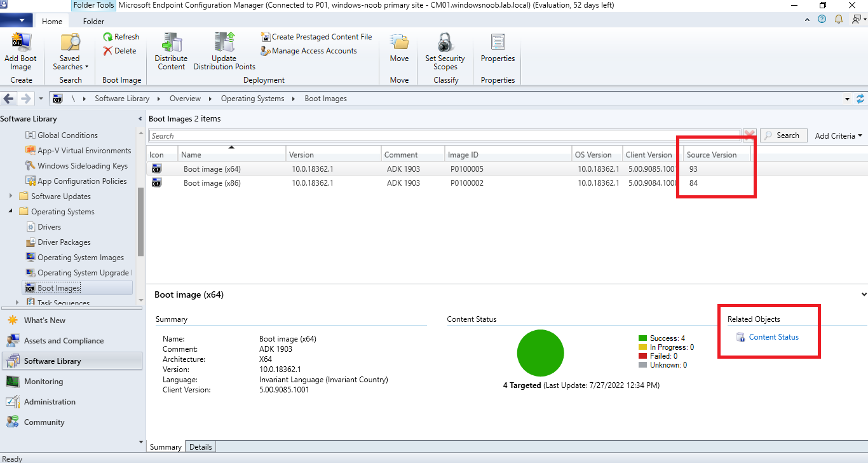The image size is (868, 463).
Task: Sort by the Image ID column header
Action: tap(508, 155)
